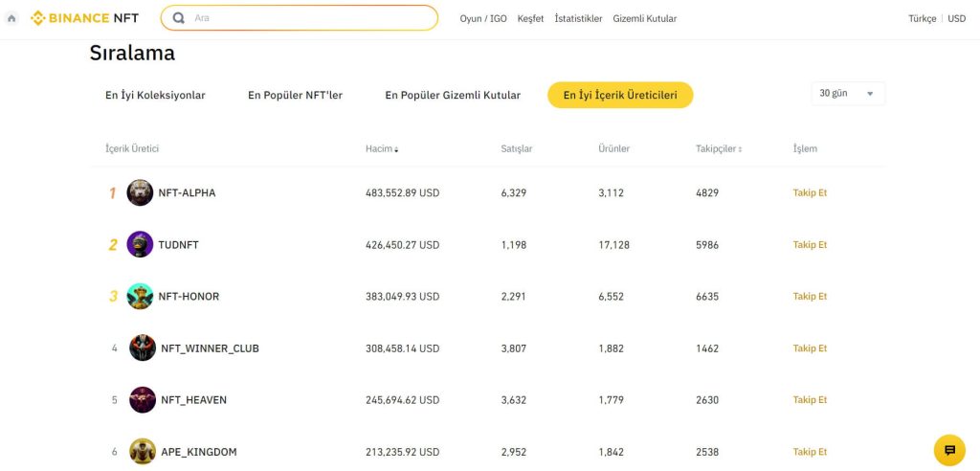Open NFT-ALPHA creator name
The image size is (980, 471).
pyautogui.click(x=187, y=192)
